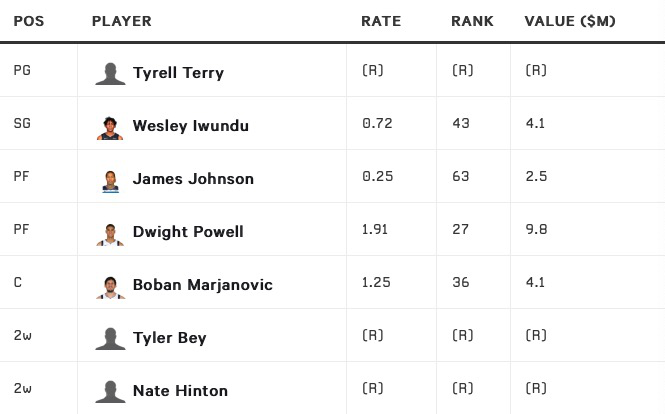
Task: Click Nate Hinton's silhouette avatar
Action: [x=110, y=391]
